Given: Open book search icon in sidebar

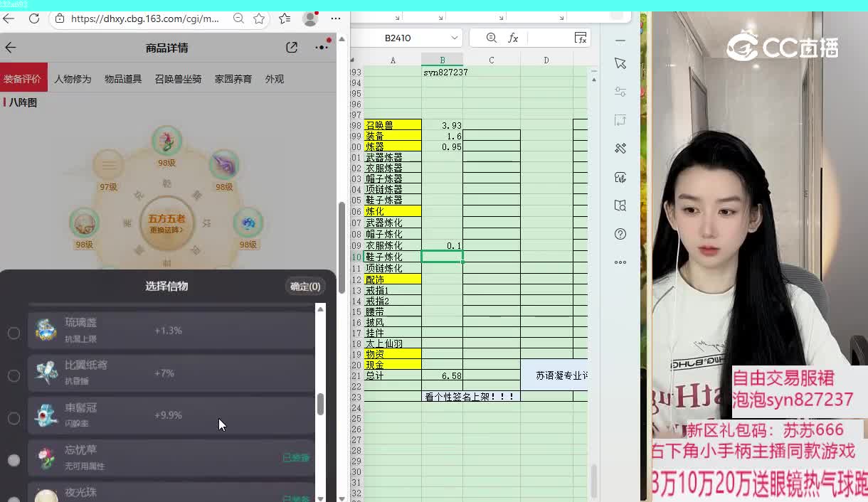Looking at the screenshot, I should [620, 205].
